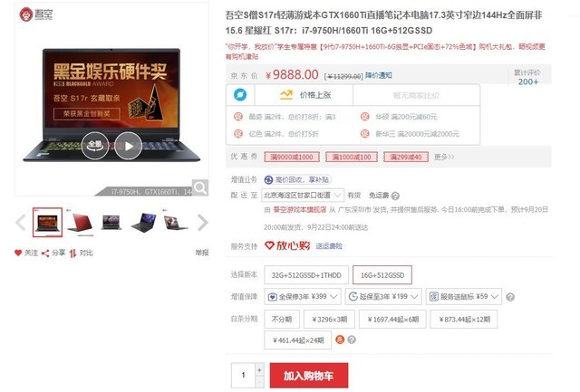580x392 pixels.
Task: Expand the 全保修3年 ¥399 warranty dropdown
Action: pos(303,296)
